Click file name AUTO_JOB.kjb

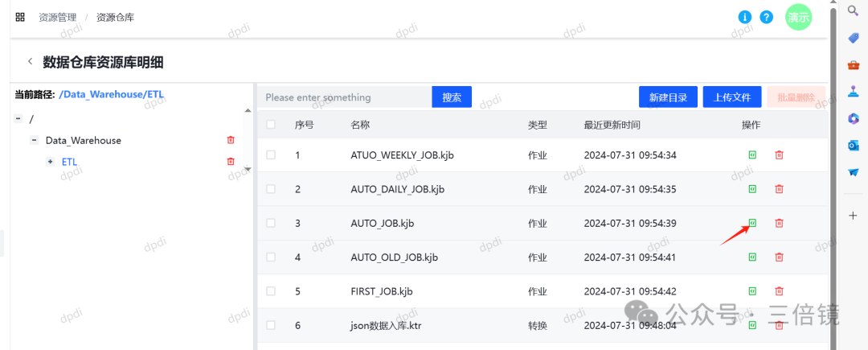click(383, 223)
